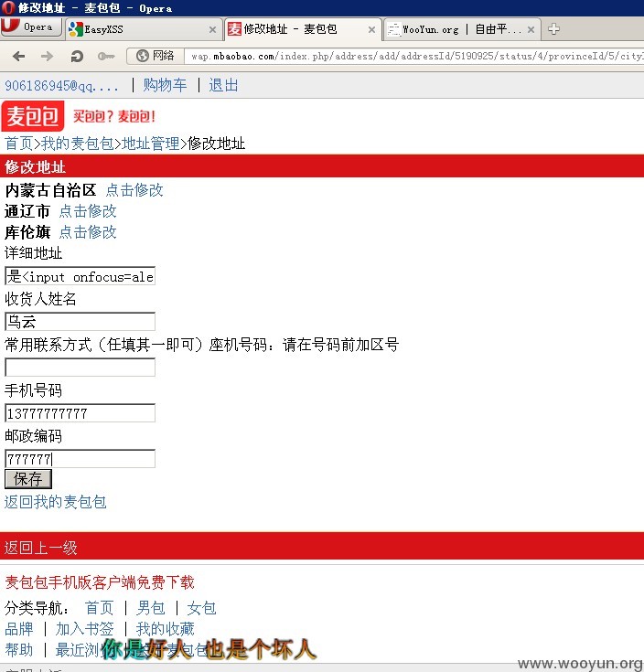Open 我的收藏 link
The height and width of the screenshot is (672, 644).
(165, 629)
